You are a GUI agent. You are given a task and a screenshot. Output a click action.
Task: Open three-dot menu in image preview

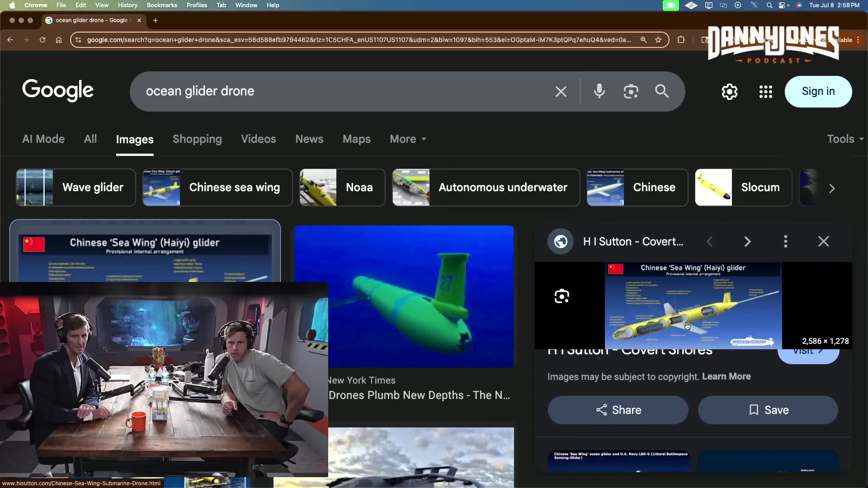click(785, 241)
